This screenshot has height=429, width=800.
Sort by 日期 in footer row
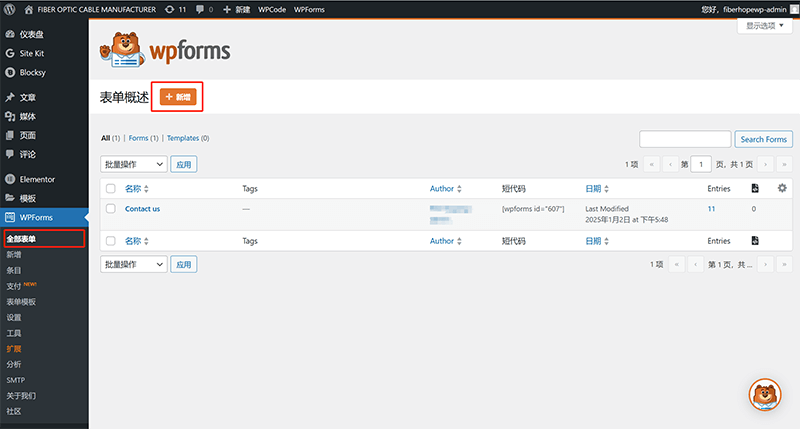[597, 241]
